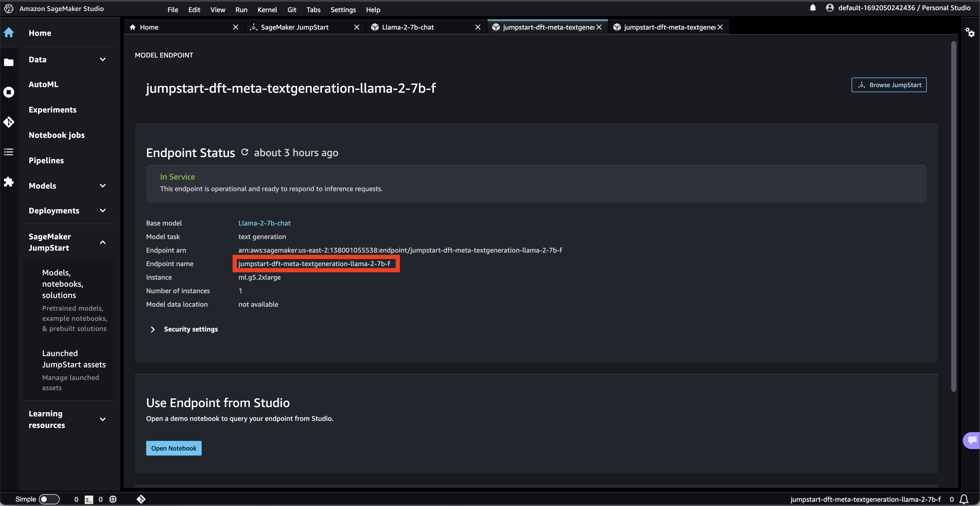Open the Kernel menu
This screenshot has height=506, width=980.
267,10
